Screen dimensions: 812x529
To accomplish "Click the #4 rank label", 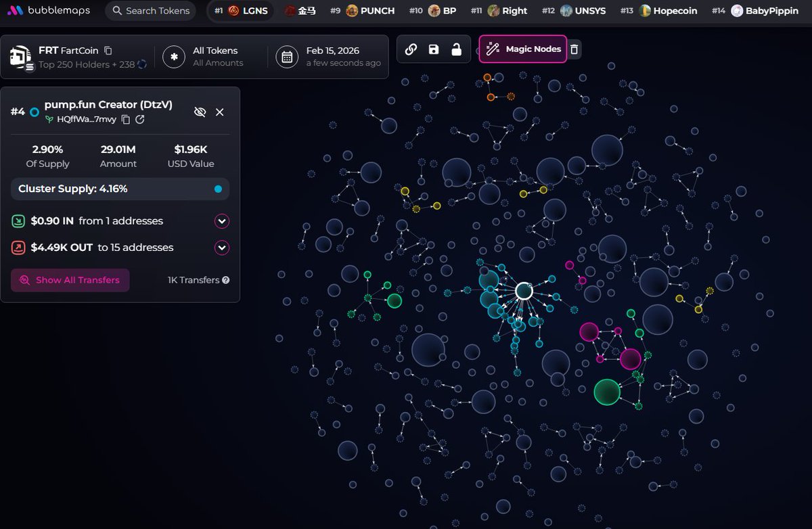I will click(x=18, y=112).
